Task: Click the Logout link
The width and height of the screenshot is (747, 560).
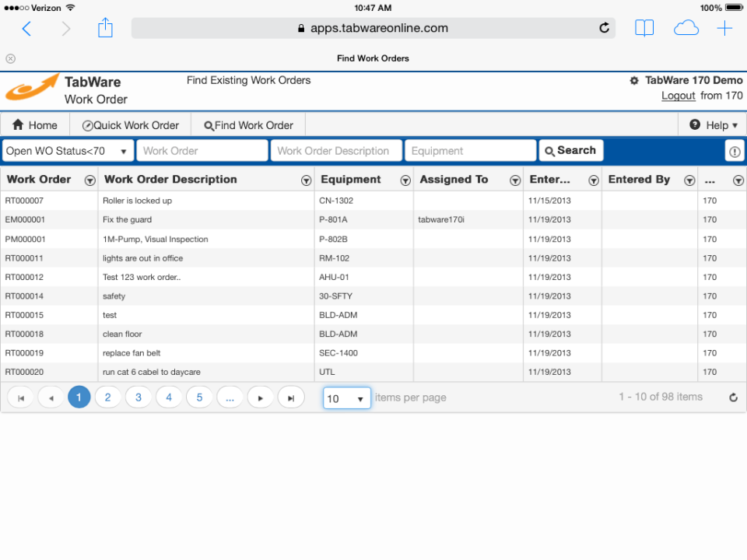Action: click(676, 95)
